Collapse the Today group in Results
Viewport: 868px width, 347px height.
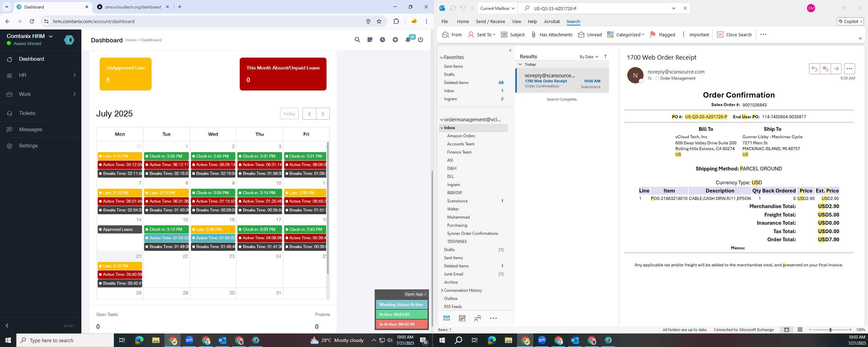tap(520, 64)
